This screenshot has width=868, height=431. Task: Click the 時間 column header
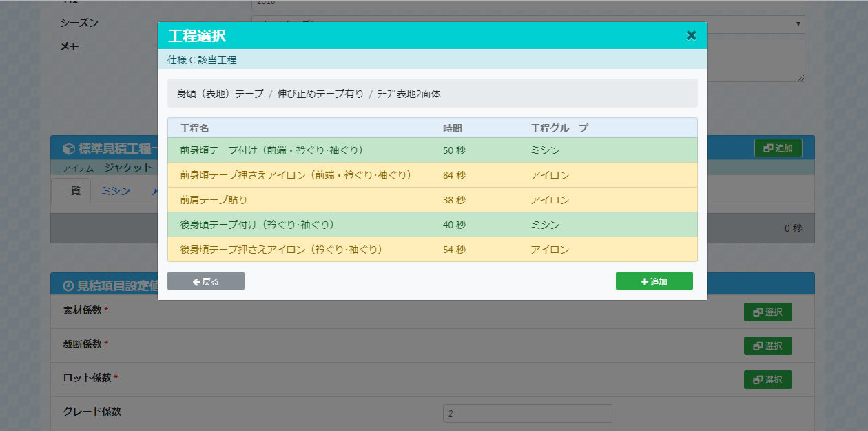(452, 128)
